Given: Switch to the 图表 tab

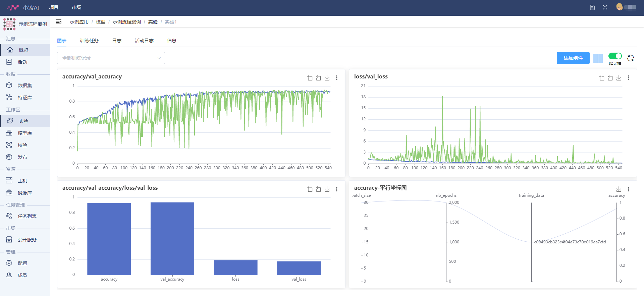Looking at the screenshot, I should point(62,41).
